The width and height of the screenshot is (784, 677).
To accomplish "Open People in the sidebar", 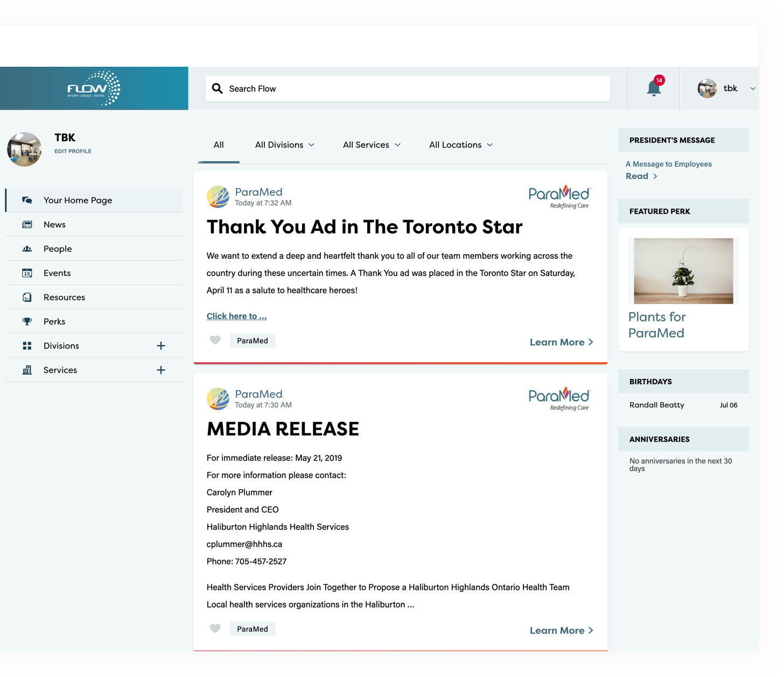I will [x=94, y=249].
